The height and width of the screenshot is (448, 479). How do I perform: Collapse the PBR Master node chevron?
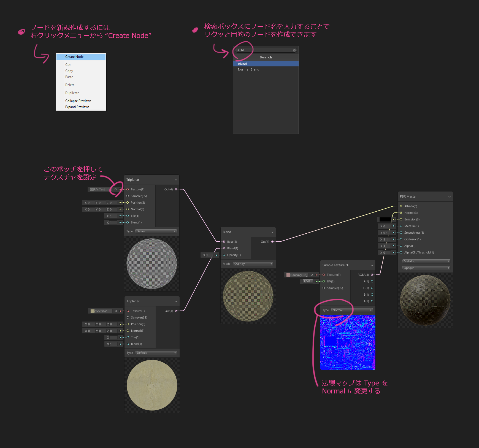[x=449, y=197]
